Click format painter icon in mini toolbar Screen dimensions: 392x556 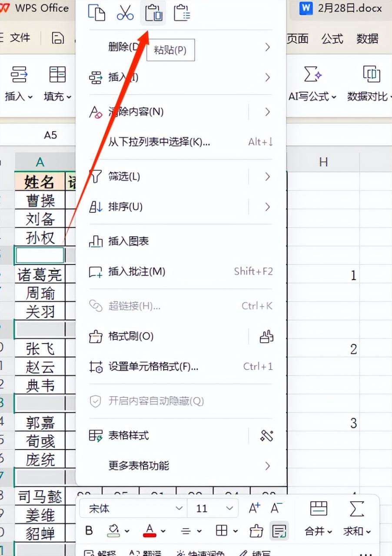click(256, 530)
